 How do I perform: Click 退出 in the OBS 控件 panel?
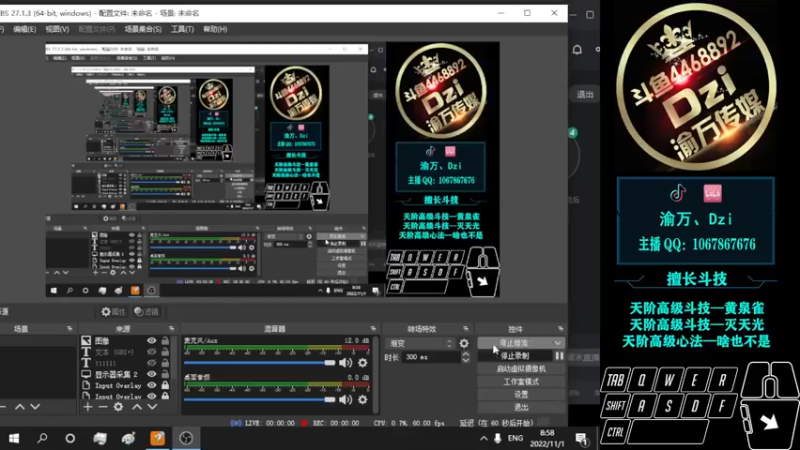pyautogui.click(x=521, y=407)
